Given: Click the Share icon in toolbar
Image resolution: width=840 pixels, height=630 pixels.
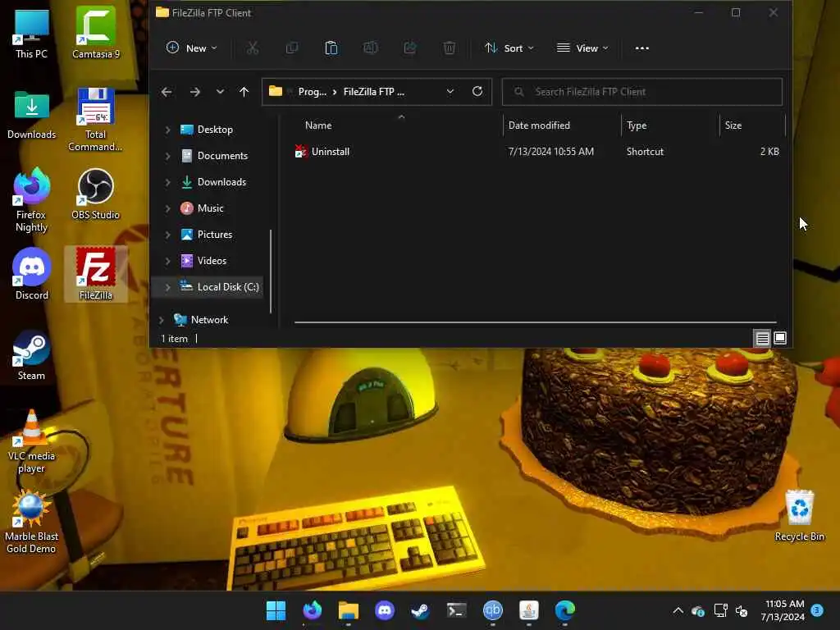Looking at the screenshot, I should coord(410,48).
